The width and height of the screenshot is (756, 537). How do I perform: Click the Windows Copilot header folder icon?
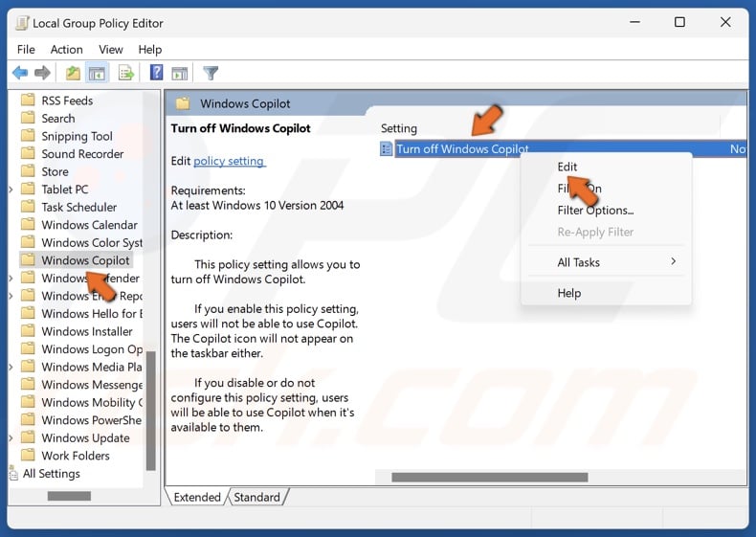coord(183,103)
